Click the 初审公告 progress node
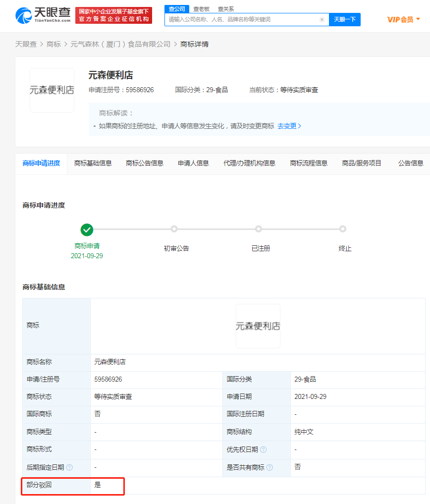 pos(174,229)
